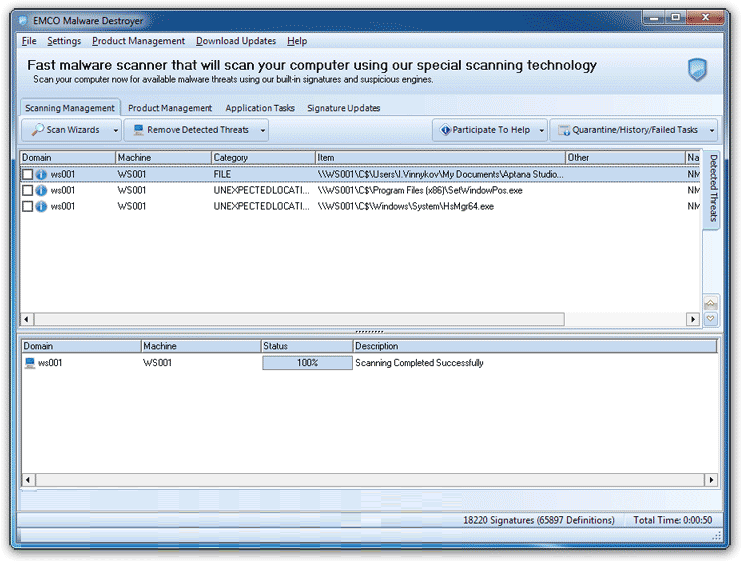
Task: Sort threats by the Item column header
Action: pos(440,158)
